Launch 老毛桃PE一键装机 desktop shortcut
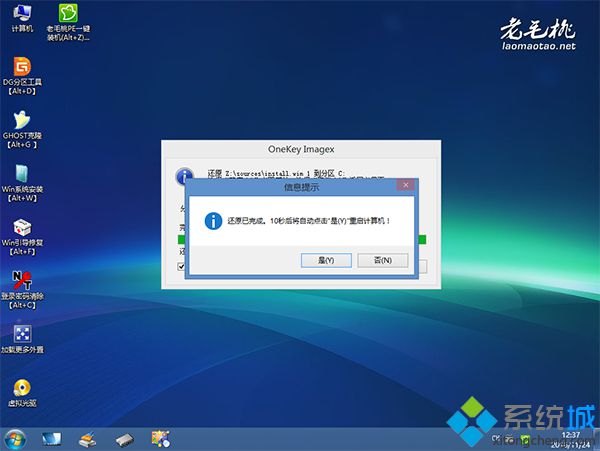The height and width of the screenshot is (451, 600). click(68, 22)
